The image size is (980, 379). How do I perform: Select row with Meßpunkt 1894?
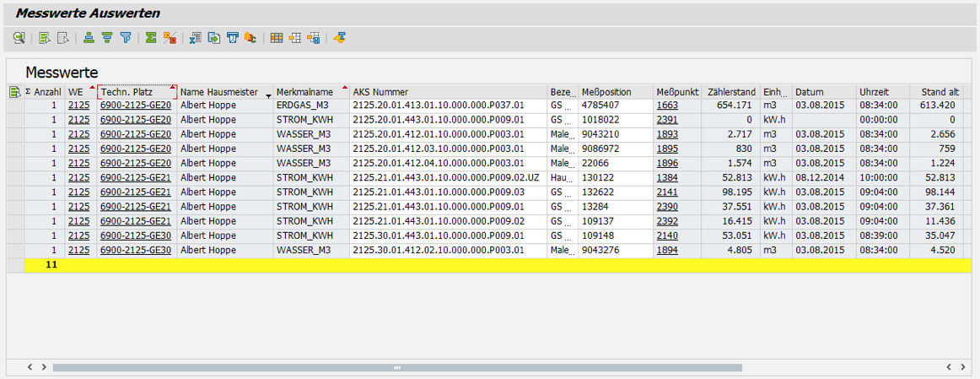tap(14, 250)
